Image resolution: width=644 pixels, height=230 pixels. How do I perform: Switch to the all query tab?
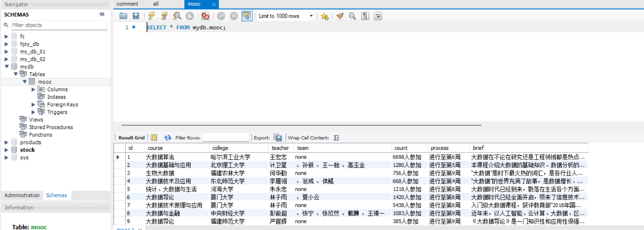(156, 4)
